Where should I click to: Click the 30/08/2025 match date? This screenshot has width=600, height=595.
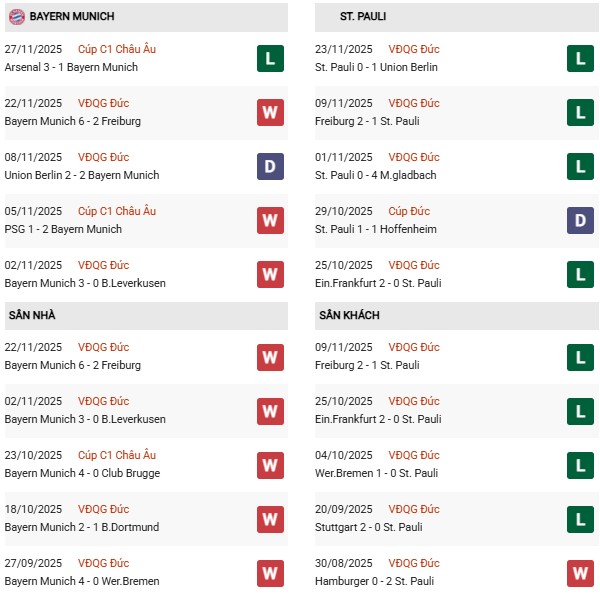point(344,563)
